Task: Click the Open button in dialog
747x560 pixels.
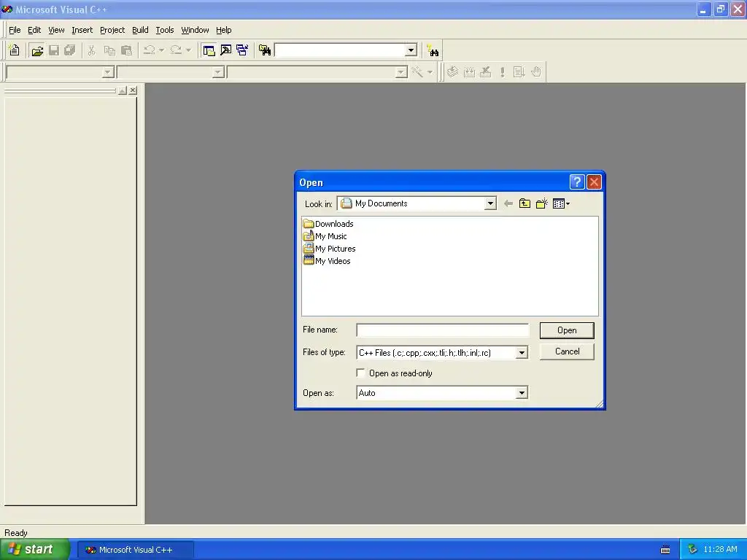Action: pos(567,330)
